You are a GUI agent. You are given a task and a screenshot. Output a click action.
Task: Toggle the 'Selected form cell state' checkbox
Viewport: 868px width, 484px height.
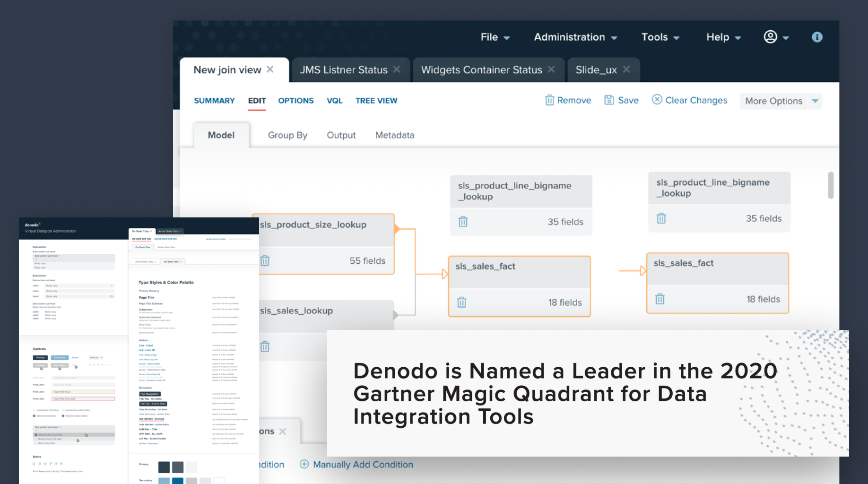(x=36, y=435)
